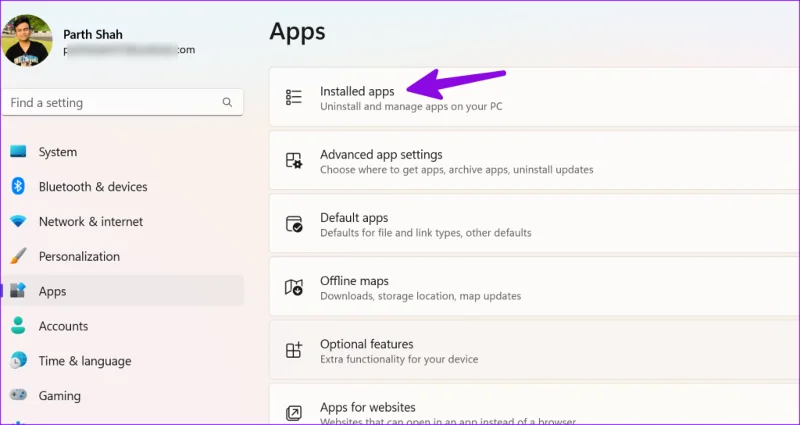Viewport: 800px width, 425px height.
Task: Open Gaming settings
Action: tap(122, 395)
